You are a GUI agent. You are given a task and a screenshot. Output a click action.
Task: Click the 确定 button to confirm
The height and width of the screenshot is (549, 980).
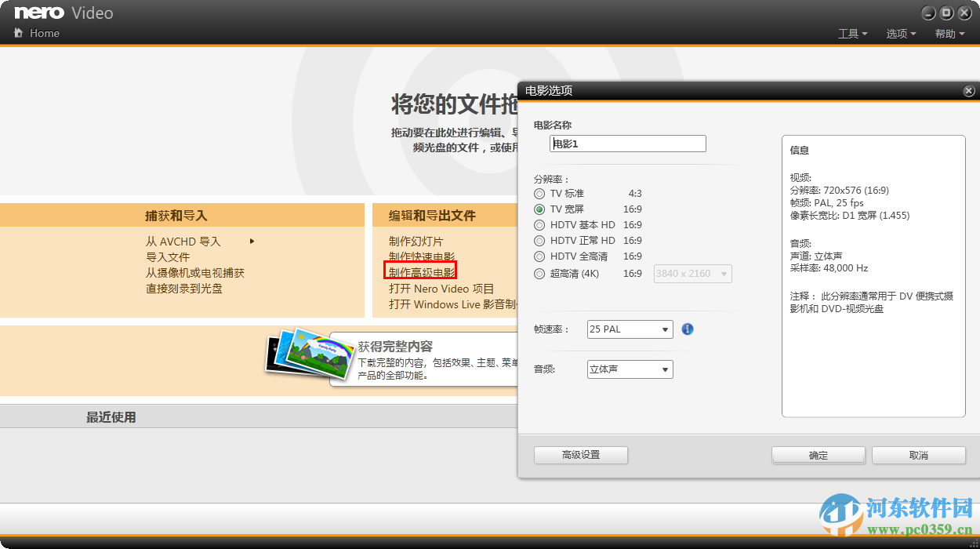point(818,455)
